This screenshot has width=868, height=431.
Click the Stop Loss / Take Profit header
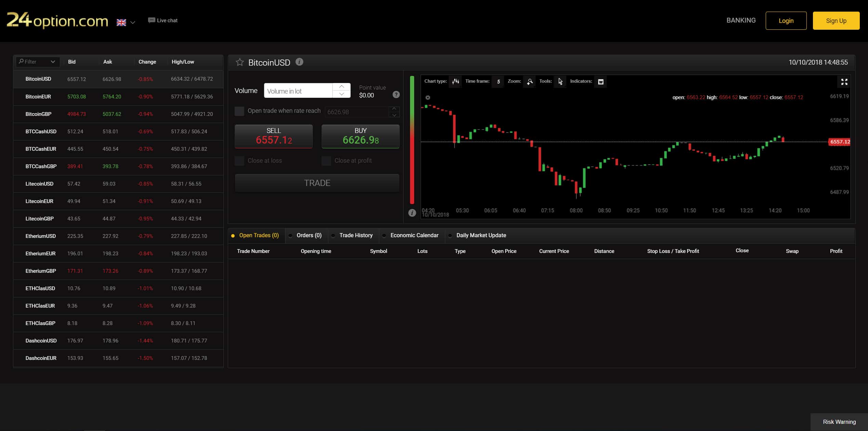coord(673,251)
